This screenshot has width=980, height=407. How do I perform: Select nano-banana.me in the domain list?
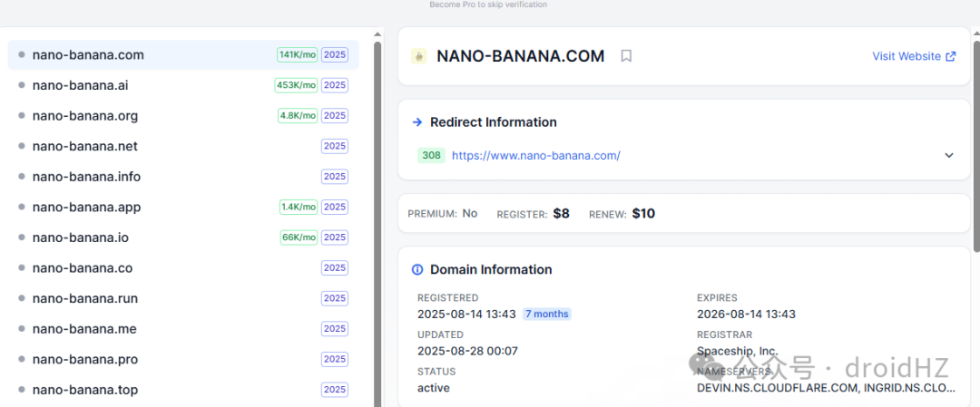click(x=183, y=329)
